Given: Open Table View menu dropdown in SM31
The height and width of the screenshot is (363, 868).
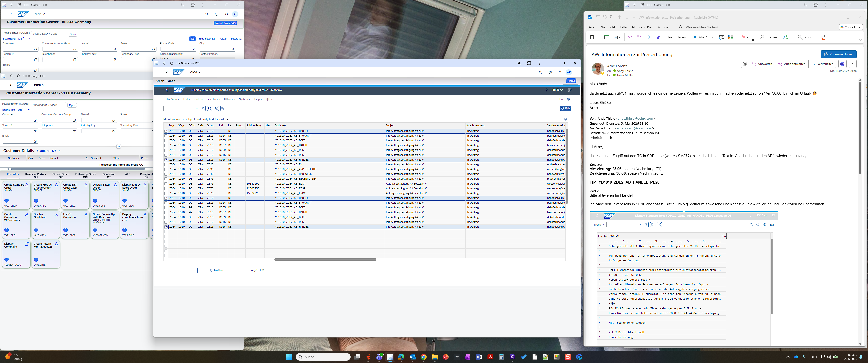Looking at the screenshot, I should [172, 99].
